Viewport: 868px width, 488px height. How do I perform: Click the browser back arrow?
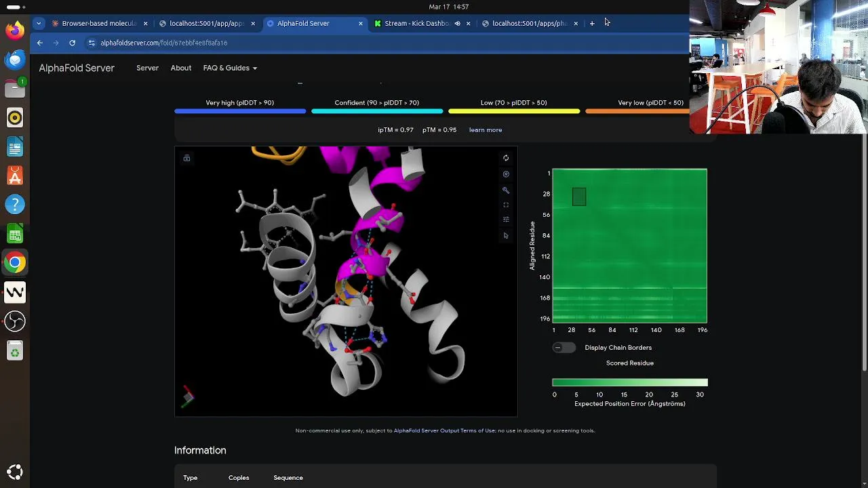(x=40, y=43)
